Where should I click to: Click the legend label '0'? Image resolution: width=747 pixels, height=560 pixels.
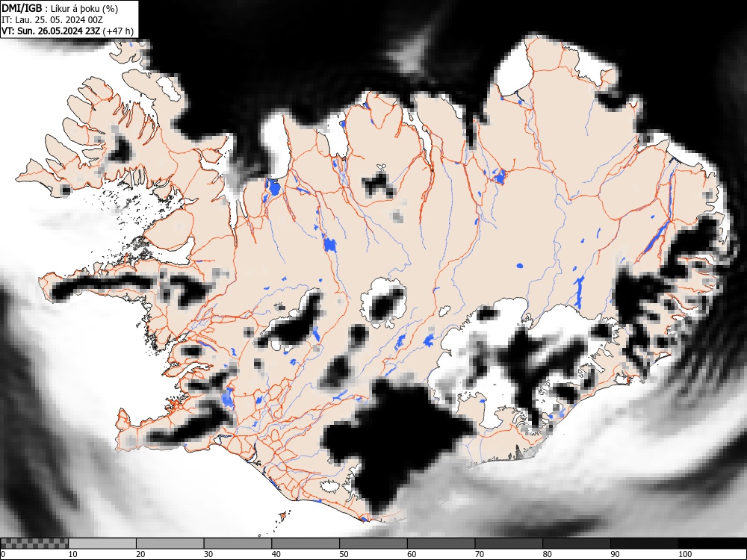tap(3, 554)
